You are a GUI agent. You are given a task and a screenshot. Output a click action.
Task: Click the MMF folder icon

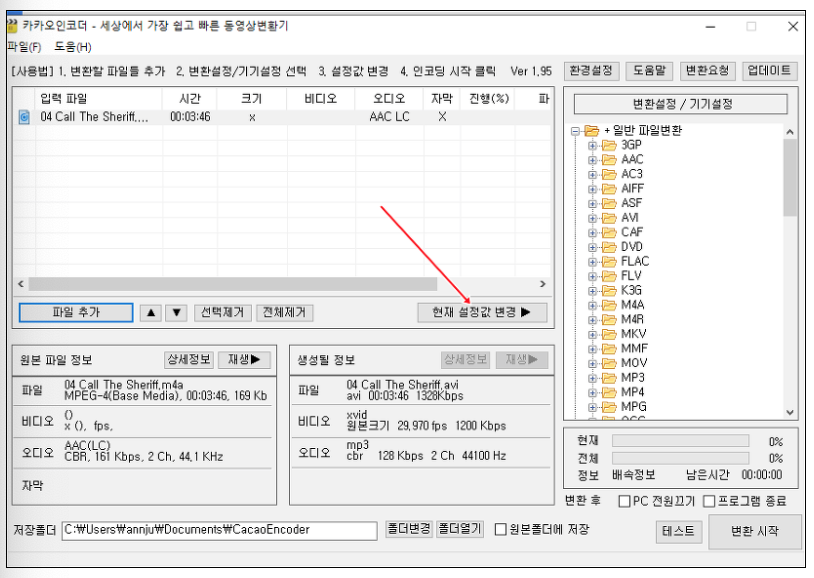click(x=609, y=348)
